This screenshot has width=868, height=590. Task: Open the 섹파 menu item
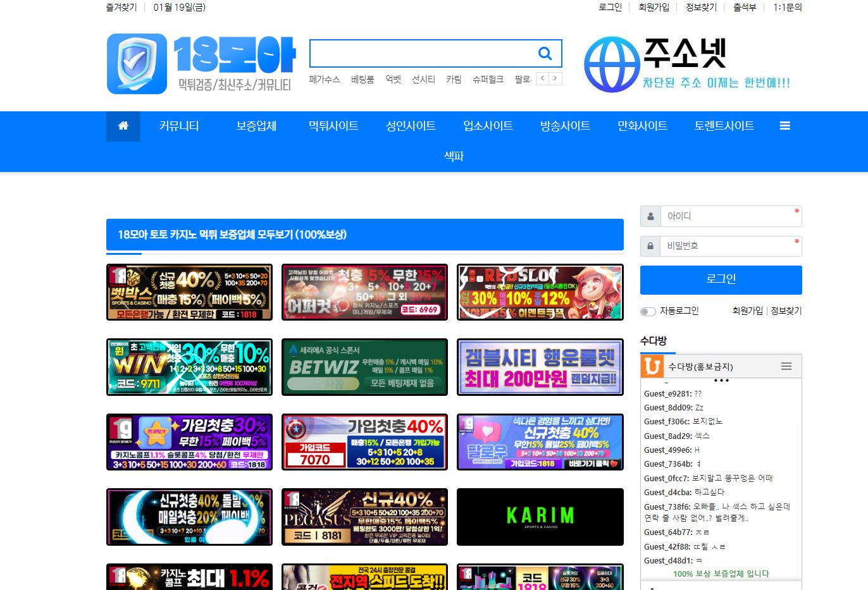(x=454, y=156)
